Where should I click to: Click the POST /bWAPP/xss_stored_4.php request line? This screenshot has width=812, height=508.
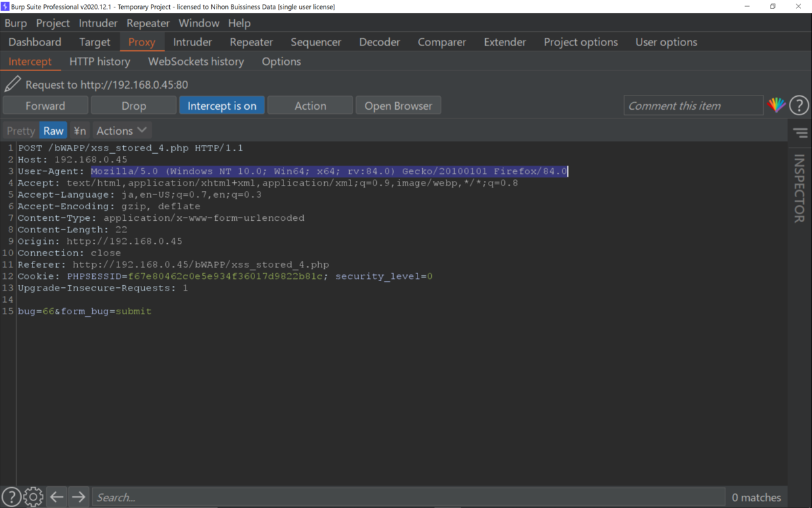tap(131, 148)
